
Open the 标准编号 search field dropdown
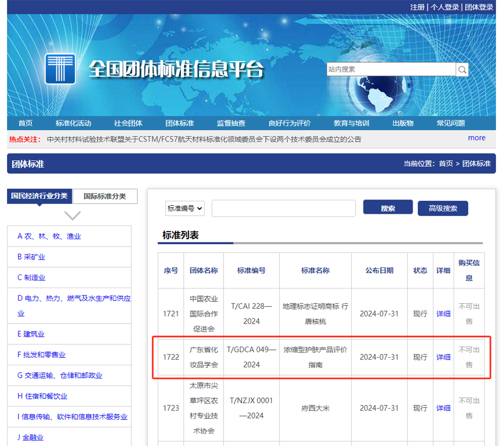185,208
